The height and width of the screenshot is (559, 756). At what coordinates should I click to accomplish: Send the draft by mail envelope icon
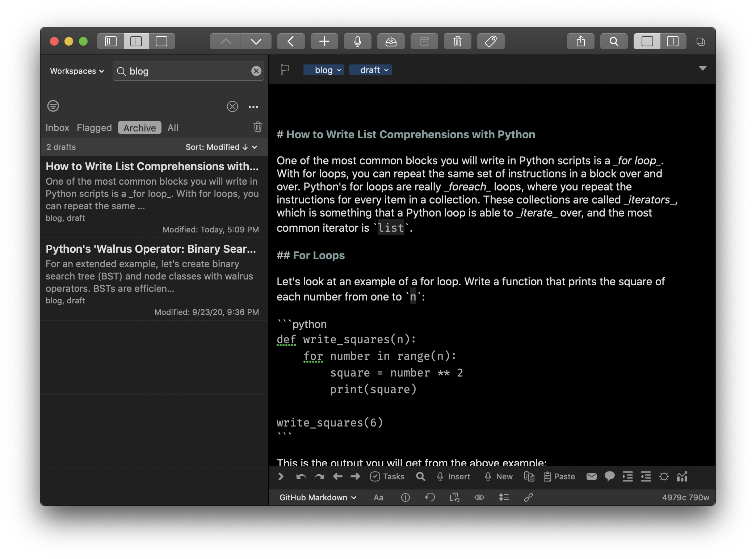(x=591, y=476)
